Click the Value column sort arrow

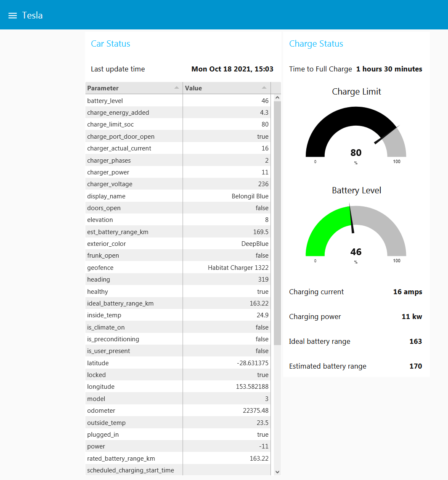coord(265,88)
